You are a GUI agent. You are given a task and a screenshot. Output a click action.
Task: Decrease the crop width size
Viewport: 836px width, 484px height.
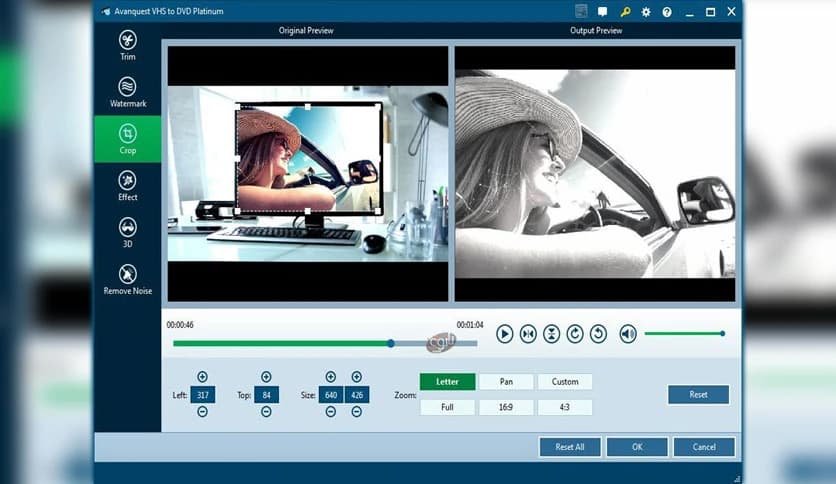tap(331, 412)
